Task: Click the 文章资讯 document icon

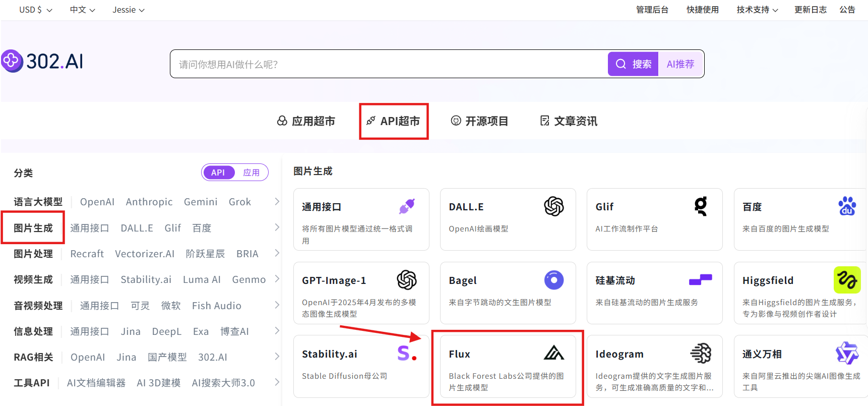Action: pos(545,121)
